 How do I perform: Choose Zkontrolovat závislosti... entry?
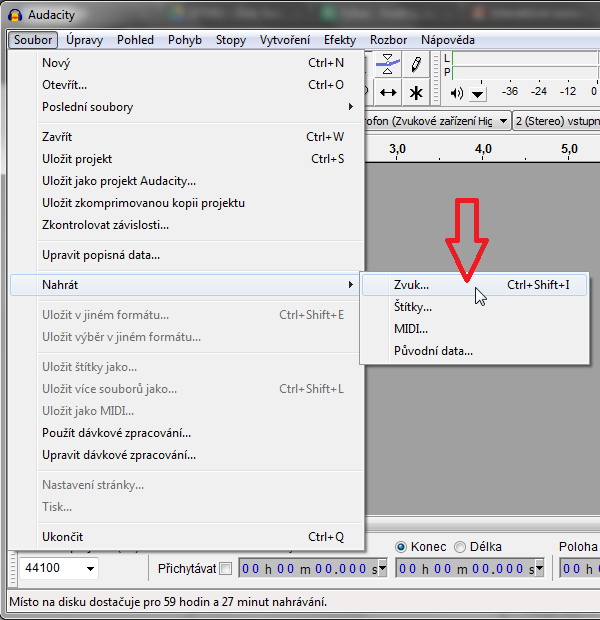pyautogui.click(x=186, y=225)
